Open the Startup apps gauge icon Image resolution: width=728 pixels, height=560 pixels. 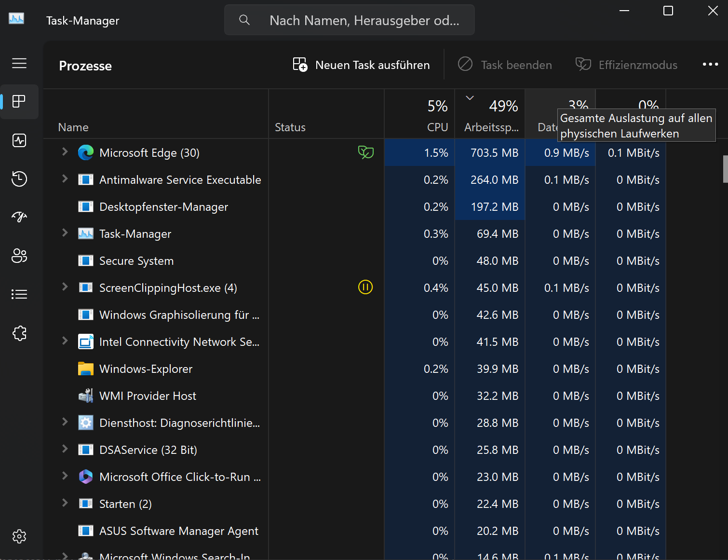[19, 217]
